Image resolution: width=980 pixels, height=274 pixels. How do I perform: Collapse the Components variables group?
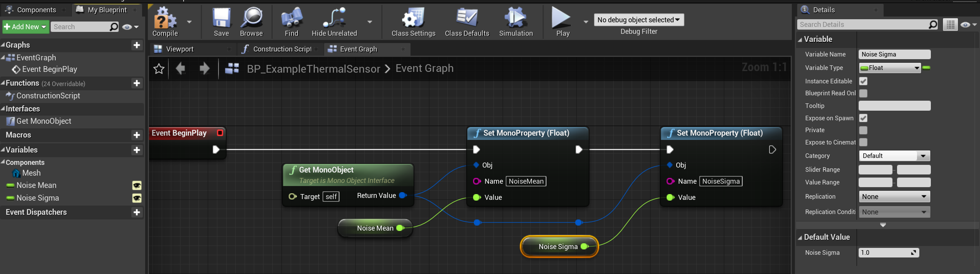click(3, 162)
